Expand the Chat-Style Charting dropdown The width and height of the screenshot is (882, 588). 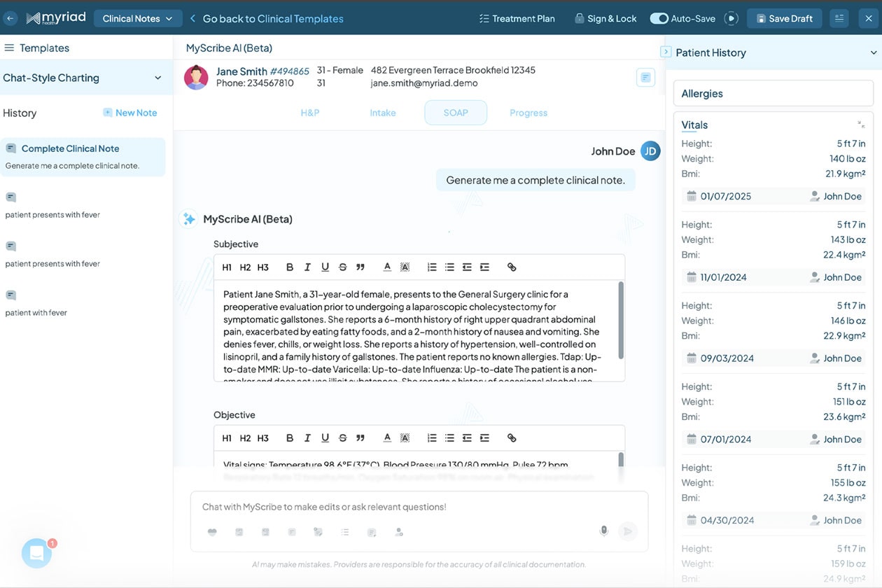[x=157, y=78]
